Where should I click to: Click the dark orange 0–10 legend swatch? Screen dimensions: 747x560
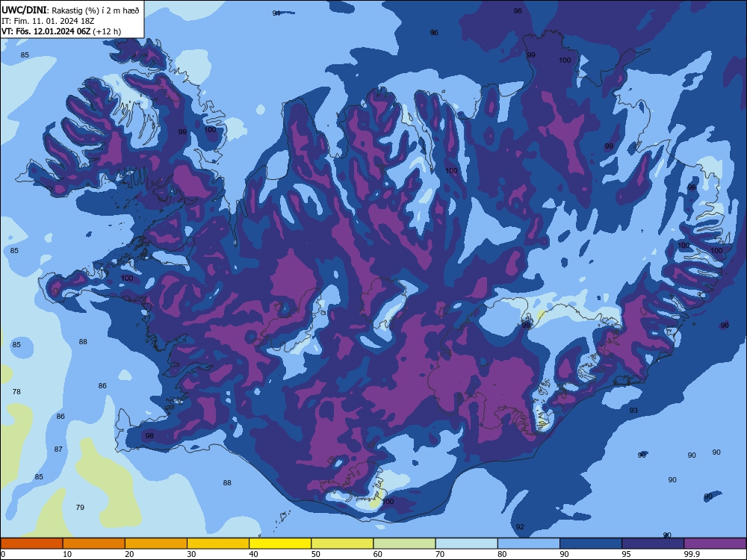click(31, 544)
